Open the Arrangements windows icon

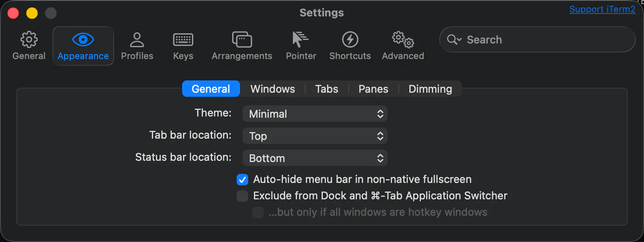(x=242, y=40)
